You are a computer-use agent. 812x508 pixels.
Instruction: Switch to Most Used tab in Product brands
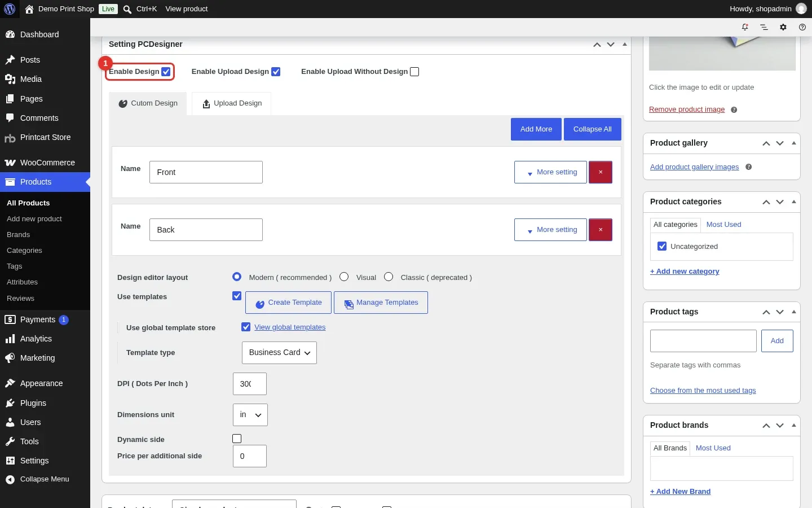(x=713, y=448)
